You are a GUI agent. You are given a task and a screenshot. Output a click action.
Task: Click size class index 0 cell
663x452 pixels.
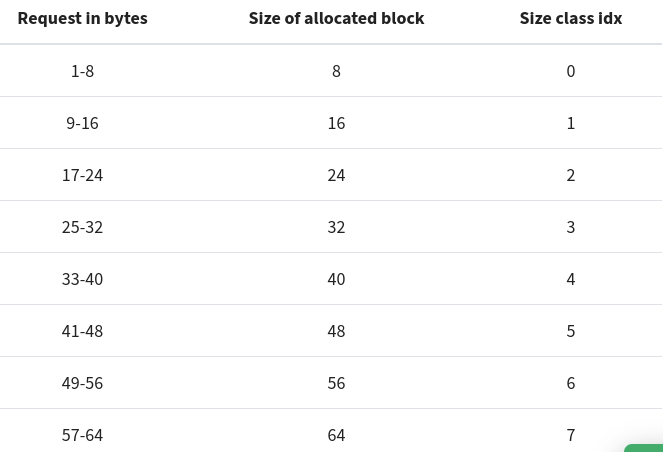(571, 71)
